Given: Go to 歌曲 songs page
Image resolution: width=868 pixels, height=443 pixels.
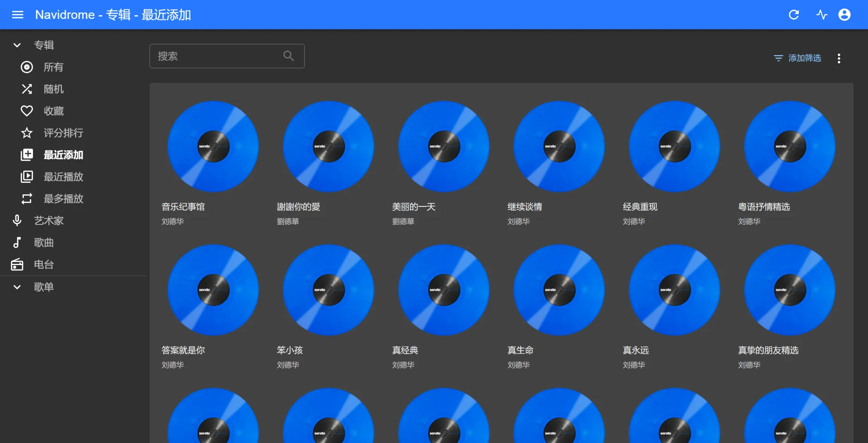Looking at the screenshot, I should tap(44, 243).
